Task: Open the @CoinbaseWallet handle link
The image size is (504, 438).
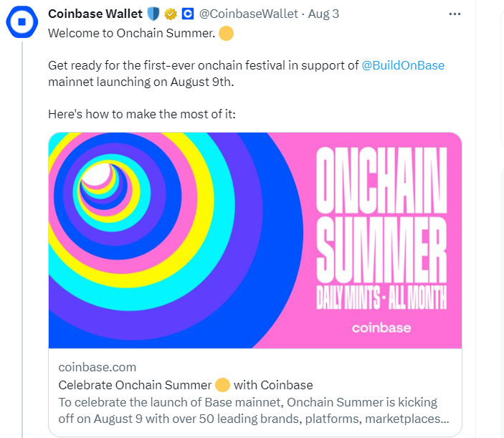Action: pyautogui.click(x=249, y=14)
